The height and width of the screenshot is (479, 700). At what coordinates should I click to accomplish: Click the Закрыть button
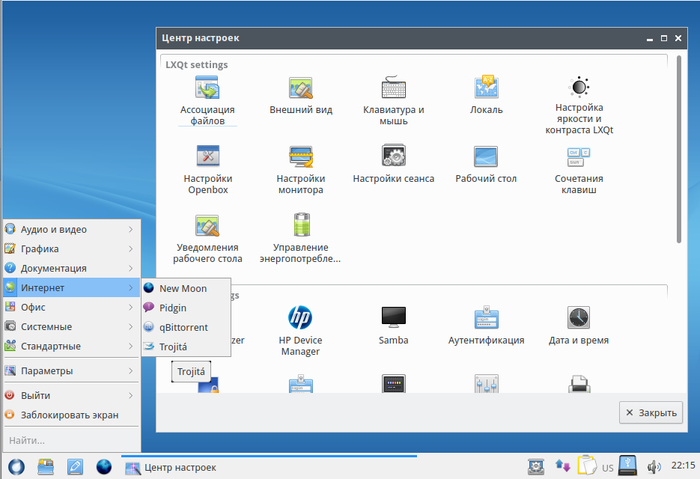click(651, 412)
